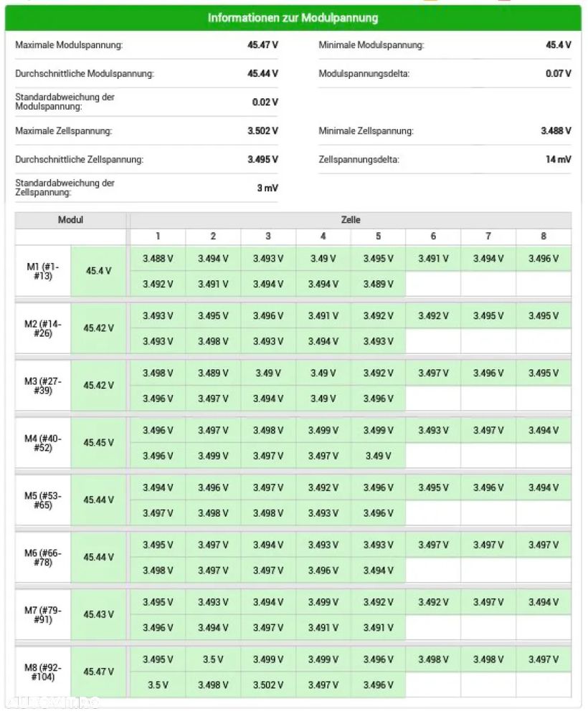
Task: Click the "M6 (#66-#78)" module label
Action: [43, 557]
